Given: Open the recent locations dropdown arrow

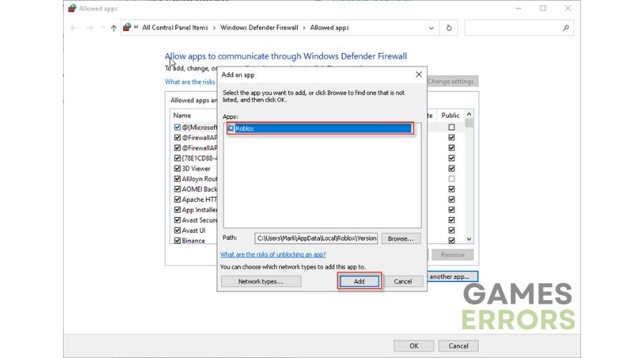Looking at the screenshot, I should pos(102,28).
